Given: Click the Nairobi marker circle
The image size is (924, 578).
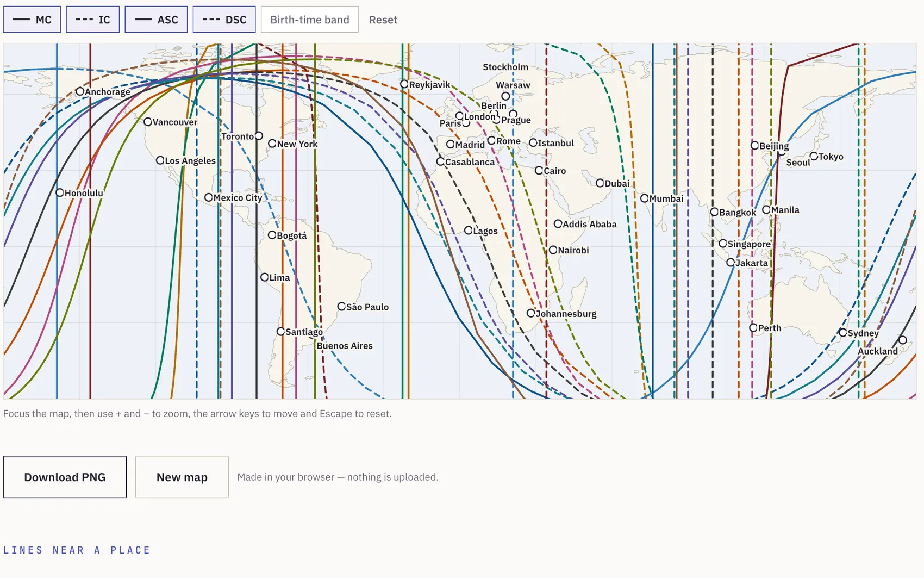Looking at the screenshot, I should click(553, 250).
